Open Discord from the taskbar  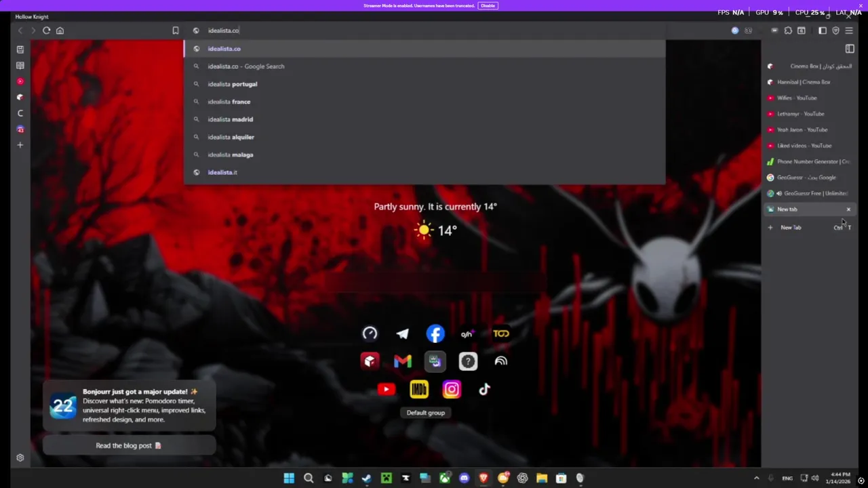pos(464,478)
